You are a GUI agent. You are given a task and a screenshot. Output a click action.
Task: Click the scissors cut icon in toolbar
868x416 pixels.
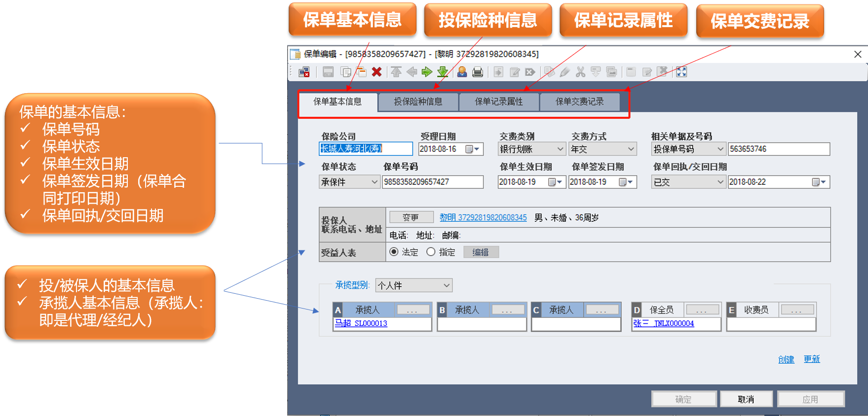580,72
